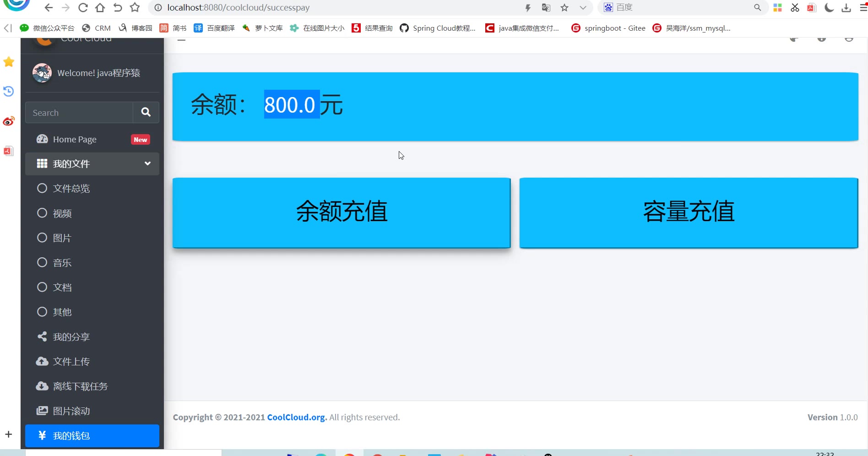Click the magnifier in the 百度 search box
Viewport: 868px width, 456px height.
coord(758,7)
